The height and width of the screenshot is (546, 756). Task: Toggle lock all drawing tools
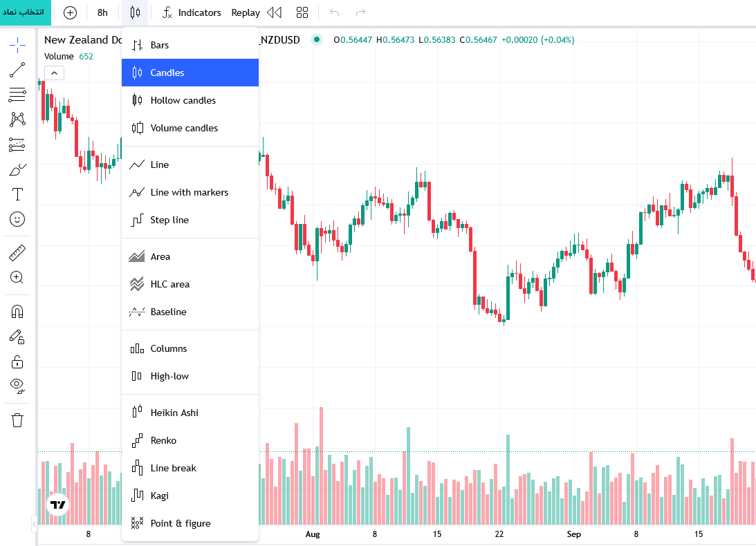click(x=17, y=361)
